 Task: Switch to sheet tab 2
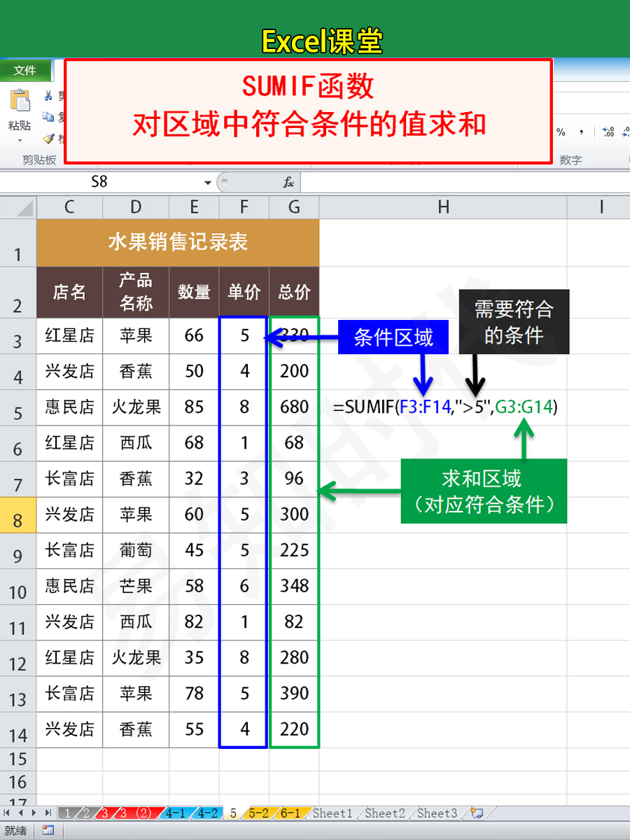click(x=87, y=813)
